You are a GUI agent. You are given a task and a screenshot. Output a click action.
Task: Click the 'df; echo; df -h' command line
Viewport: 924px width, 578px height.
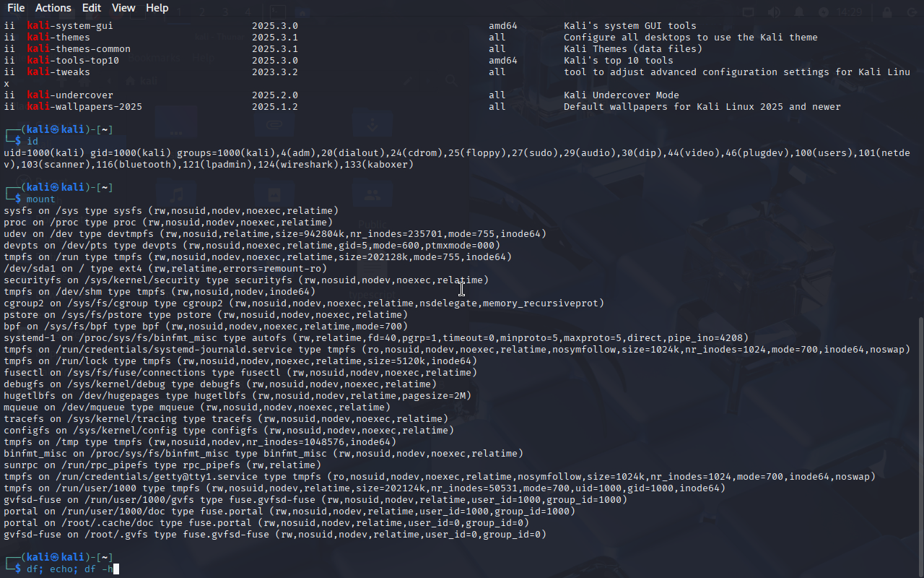coord(69,569)
